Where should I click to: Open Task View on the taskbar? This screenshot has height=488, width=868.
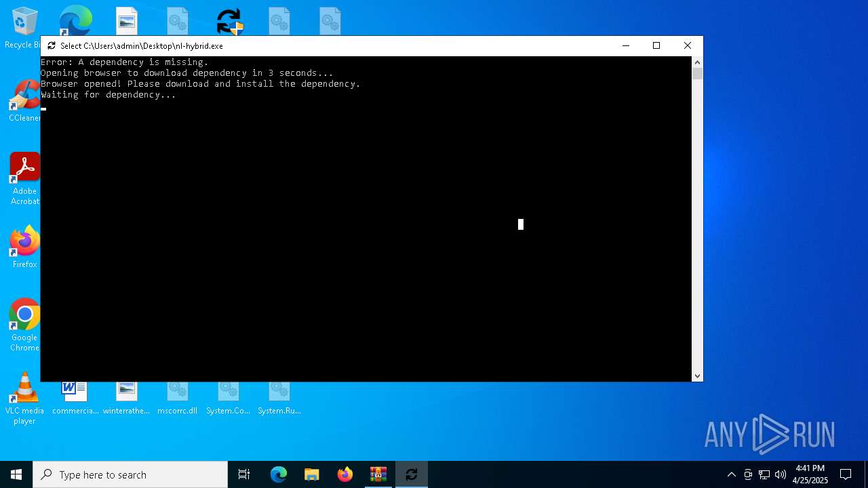(x=244, y=474)
